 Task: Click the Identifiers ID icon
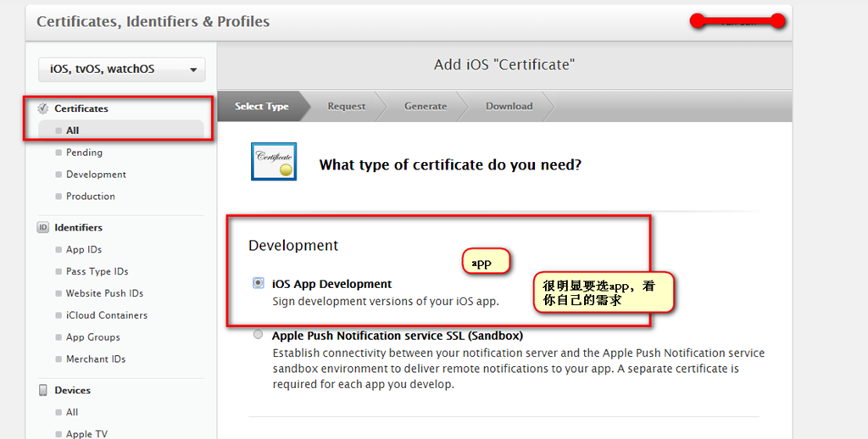point(43,227)
